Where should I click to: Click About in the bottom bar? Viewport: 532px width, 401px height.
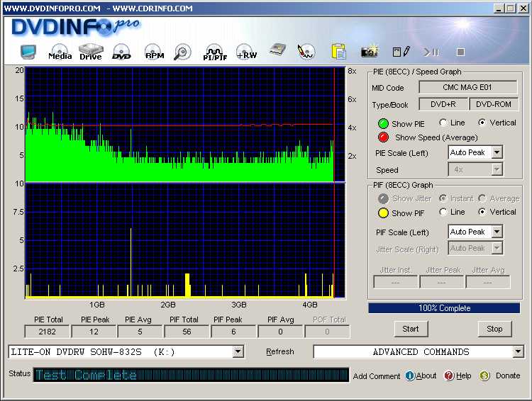pyautogui.click(x=421, y=376)
